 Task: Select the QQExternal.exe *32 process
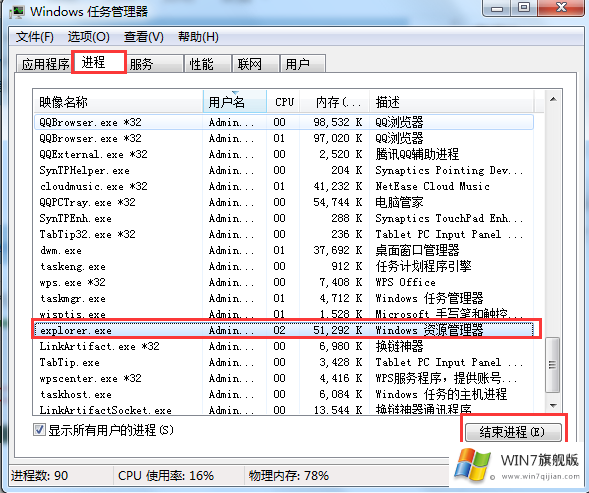tap(284, 154)
